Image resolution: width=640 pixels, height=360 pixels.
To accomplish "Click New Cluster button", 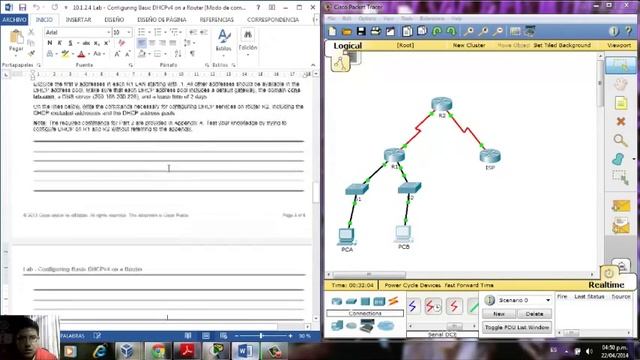I will pos(469,45).
